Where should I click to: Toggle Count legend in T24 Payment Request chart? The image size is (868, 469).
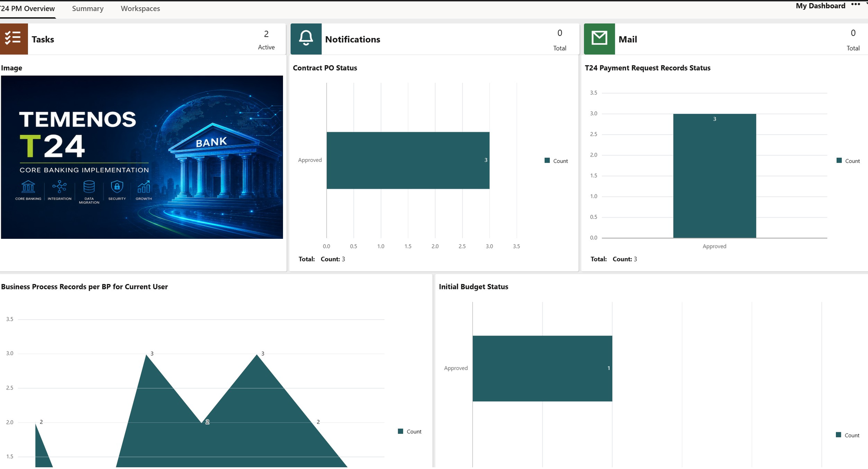point(848,161)
